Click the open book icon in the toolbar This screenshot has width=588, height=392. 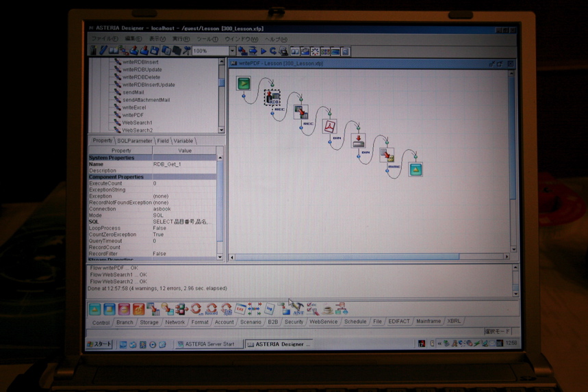pyautogui.click(x=113, y=50)
